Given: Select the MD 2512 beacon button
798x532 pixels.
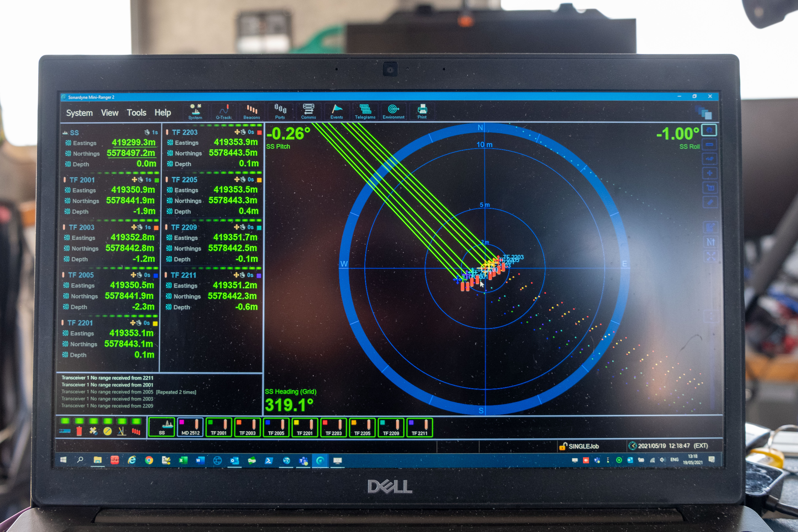Looking at the screenshot, I should pyautogui.click(x=190, y=427).
